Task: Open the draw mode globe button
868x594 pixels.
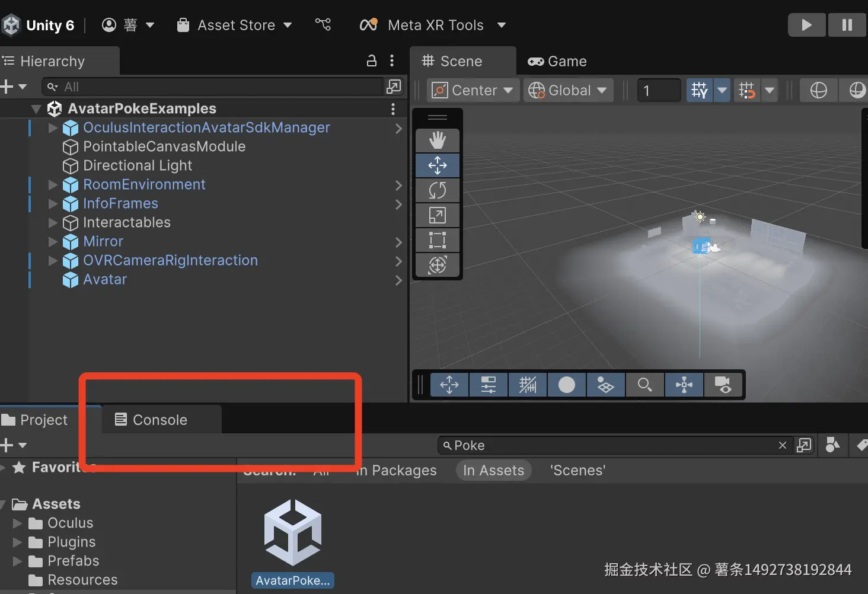Action: point(819,90)
